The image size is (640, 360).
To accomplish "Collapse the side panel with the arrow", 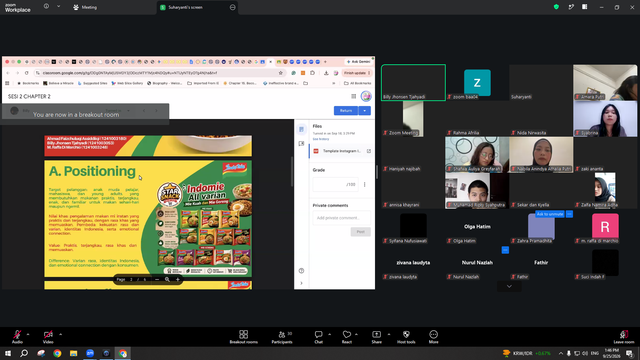I will pyautogui.click(x=301, y=283).
